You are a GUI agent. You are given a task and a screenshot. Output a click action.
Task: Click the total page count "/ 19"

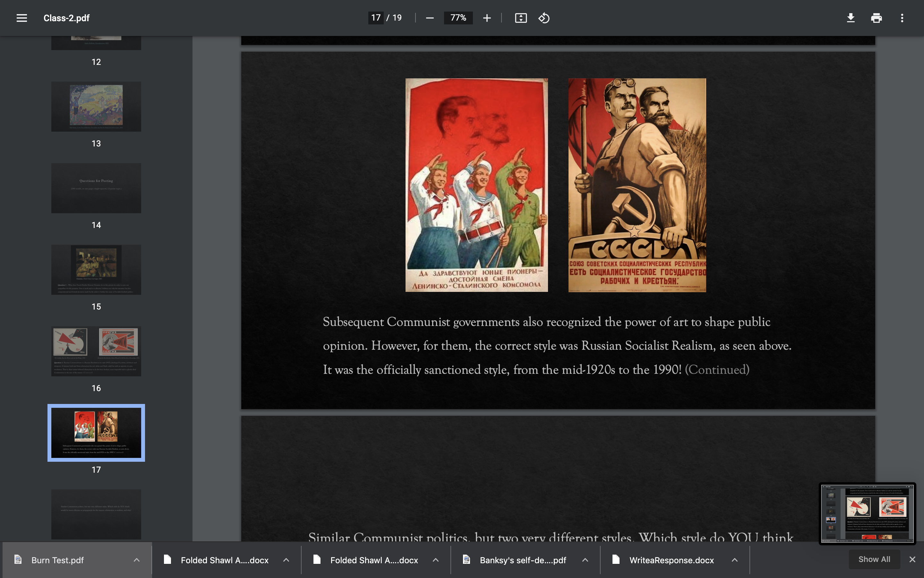pos(394,18)
